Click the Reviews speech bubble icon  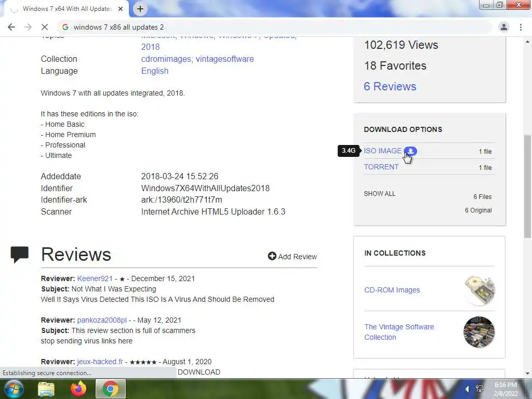[x=20, y=255]
